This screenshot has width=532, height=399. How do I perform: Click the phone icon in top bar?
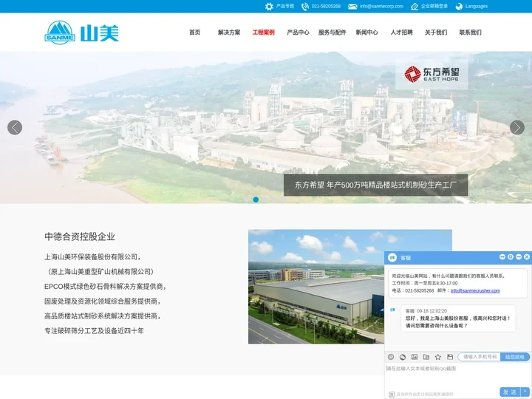coord(305,7)
